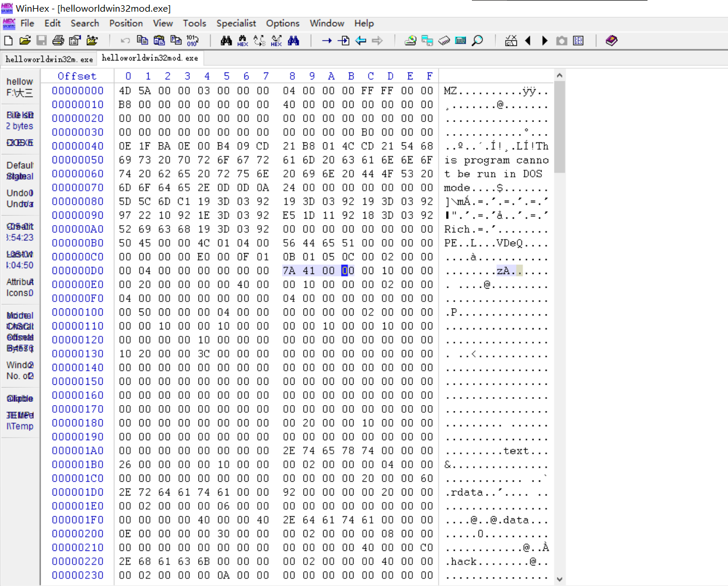Open the Calculator toolbar icon
Viewport: 728px width, 586px height.
pyautogui.click(x=461, y=40)
